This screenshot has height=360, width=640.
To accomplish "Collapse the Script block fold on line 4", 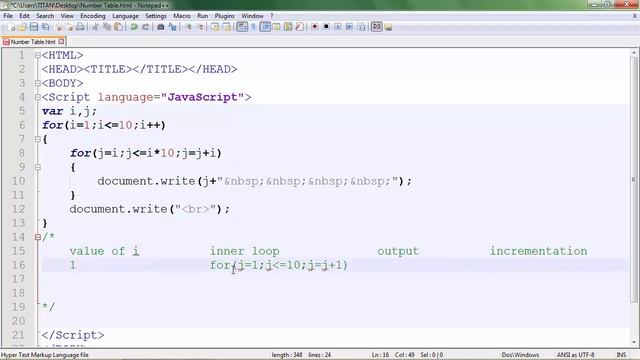I will coord(38,97).
